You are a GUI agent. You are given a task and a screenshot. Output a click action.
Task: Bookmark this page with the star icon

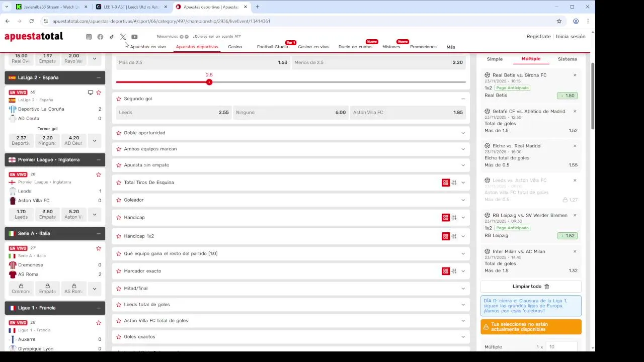[x=559, y=21]
